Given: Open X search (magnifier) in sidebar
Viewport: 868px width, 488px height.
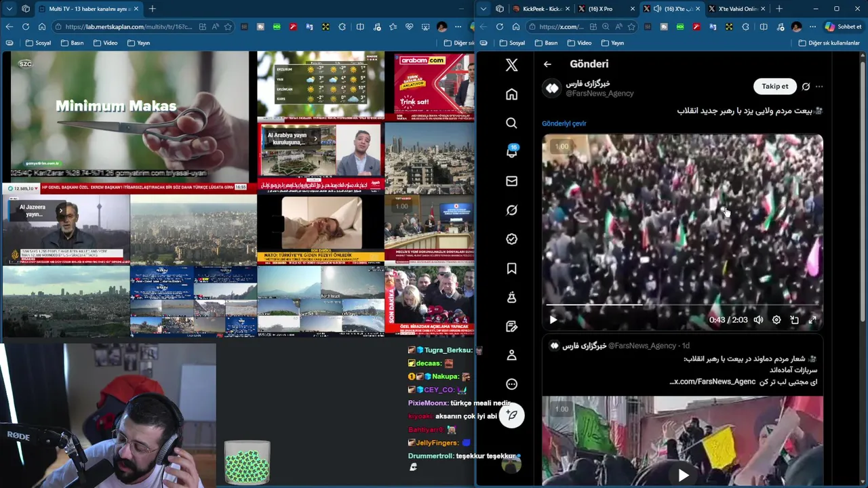Looking at the screenshot, I should pyautogui.click(x=511, y=123).
